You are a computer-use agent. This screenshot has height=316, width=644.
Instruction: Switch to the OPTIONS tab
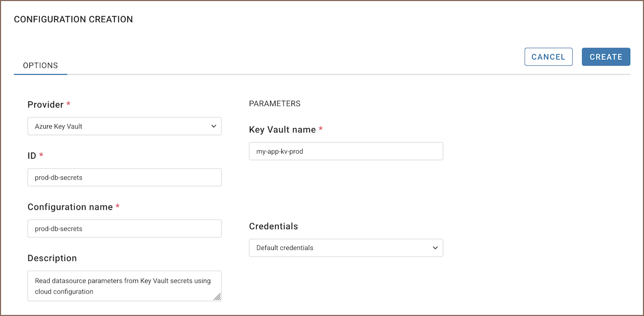[41, 65]
